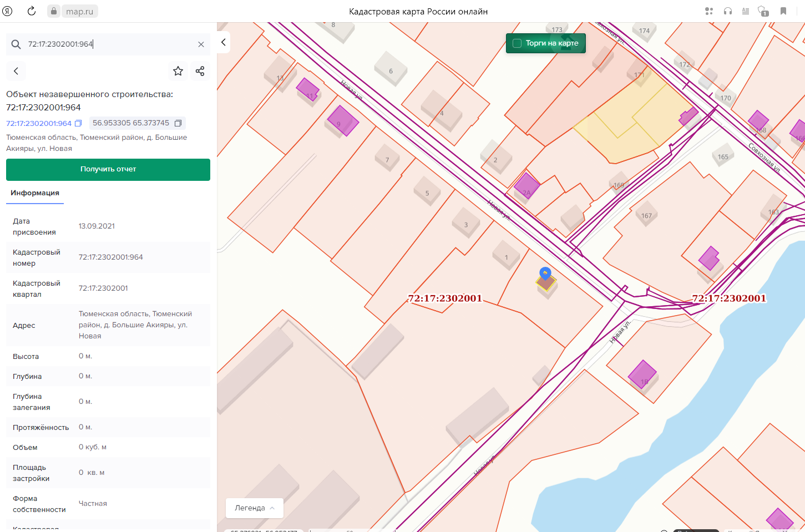Image resolution: width=805 pixels, height=532 pixels.
Task: Open the blue cadastral number link
Action: [39, 123]
